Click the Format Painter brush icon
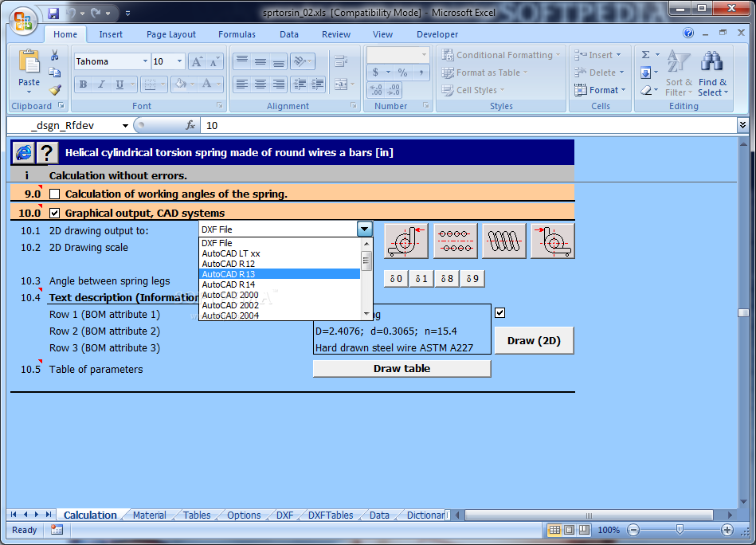 pos(55,90)
